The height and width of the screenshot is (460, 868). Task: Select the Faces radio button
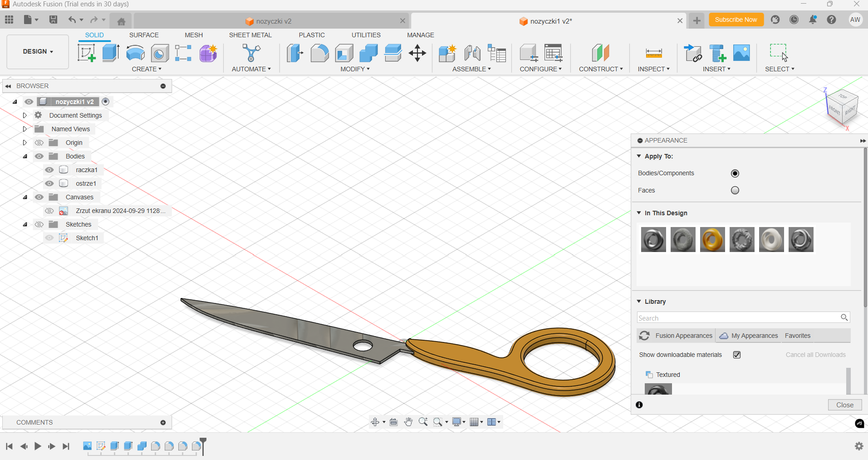735,190
